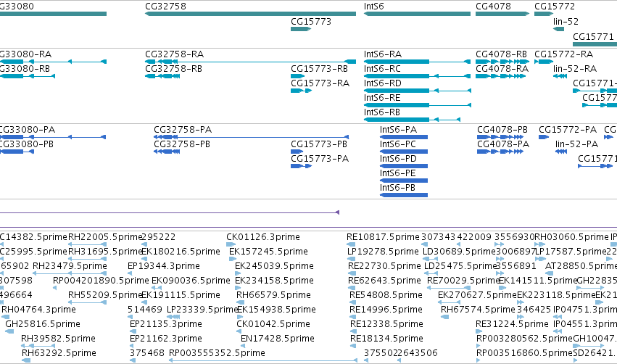Select transcript CG32758-RB
The image size is (617, 364).
pos(162,76)
